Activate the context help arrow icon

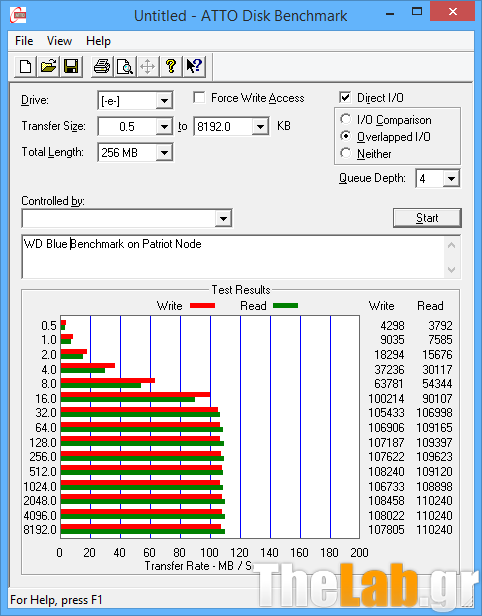coord(194,66)
